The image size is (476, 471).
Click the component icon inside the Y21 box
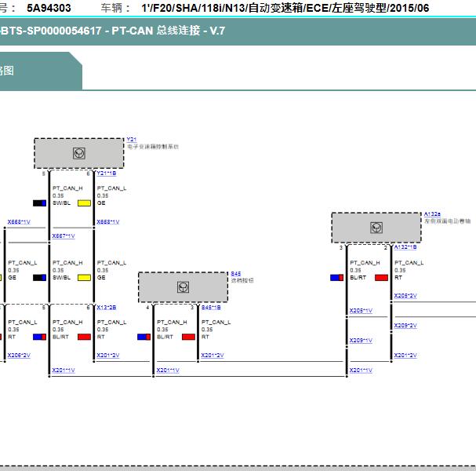click(79, 153)
